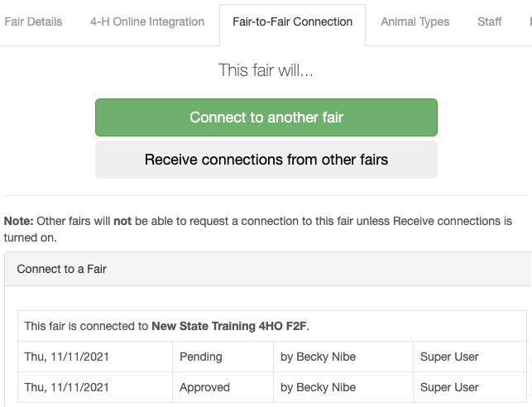Enable Connect to another fair option
The width and height of the screenshot is (532, 407).
[x=266, y=117]
